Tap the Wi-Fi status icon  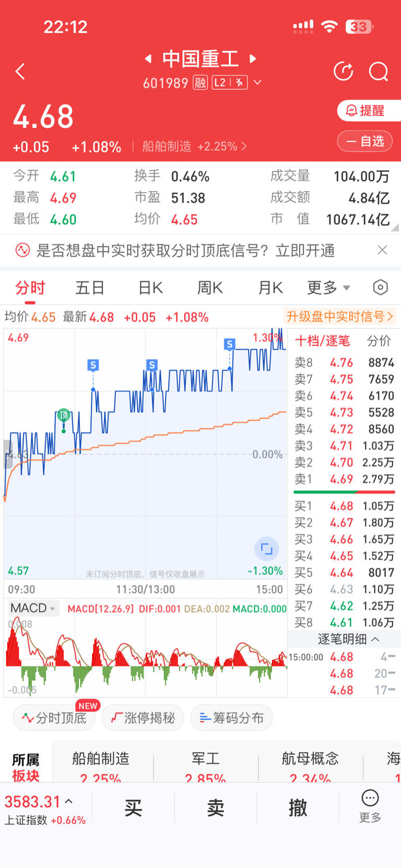click(x=329, y=27)
